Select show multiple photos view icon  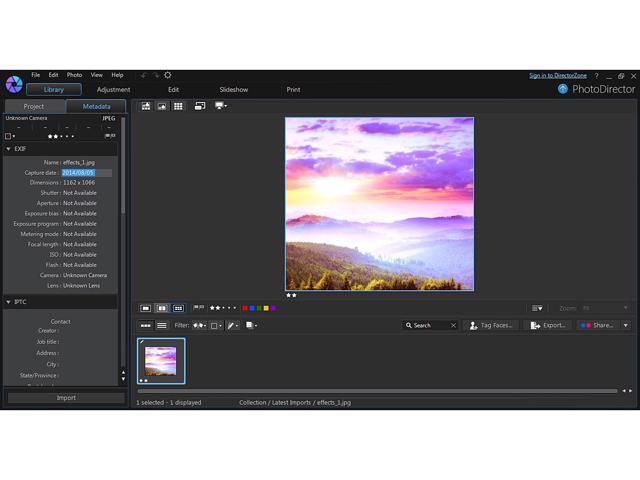[x=178, y=308]
